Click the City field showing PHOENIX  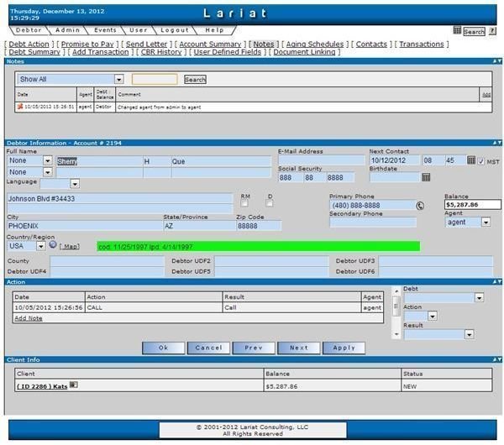[x=85, y=226]
